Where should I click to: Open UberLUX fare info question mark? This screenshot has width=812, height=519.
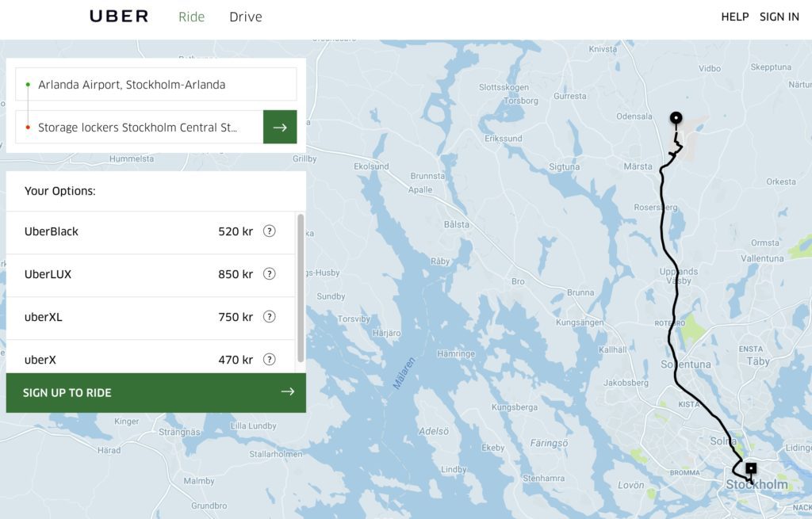(x=270, y=274)
